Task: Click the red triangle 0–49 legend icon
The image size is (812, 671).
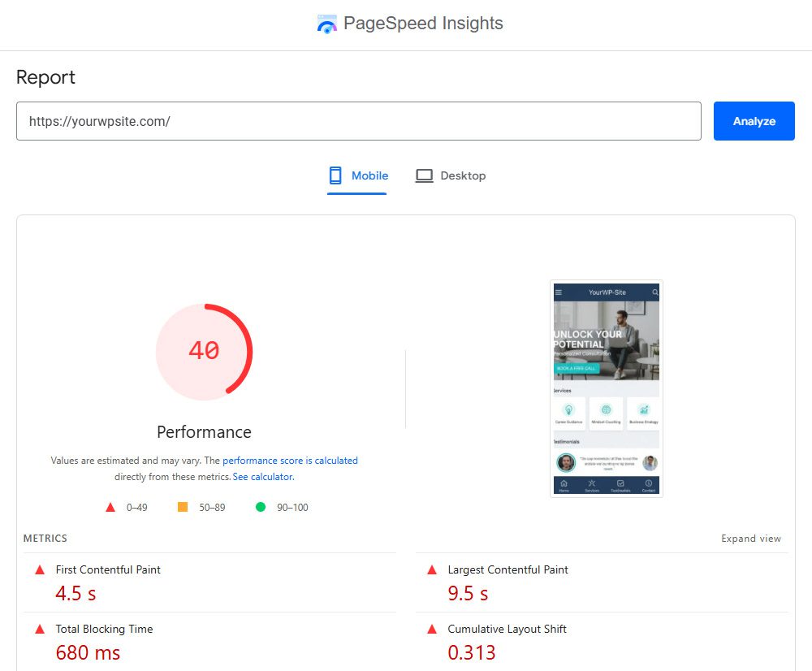Action: [110, 507]
